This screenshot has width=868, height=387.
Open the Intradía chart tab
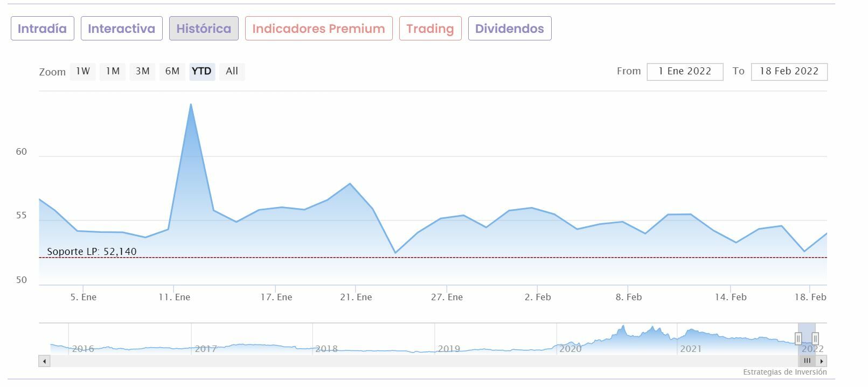42,29
